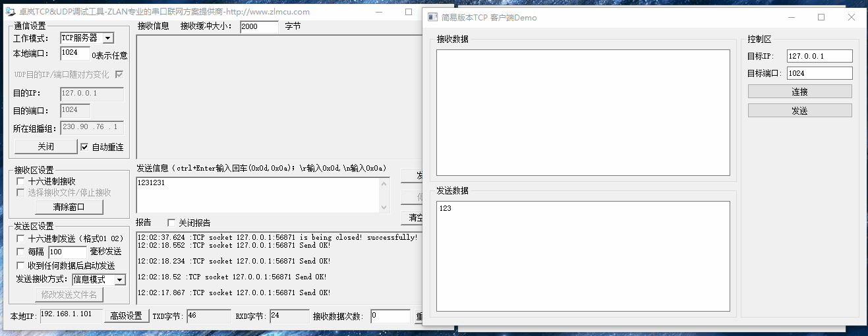Click the send interval field showing 100

pyautogui.click(x=67, y=252)
